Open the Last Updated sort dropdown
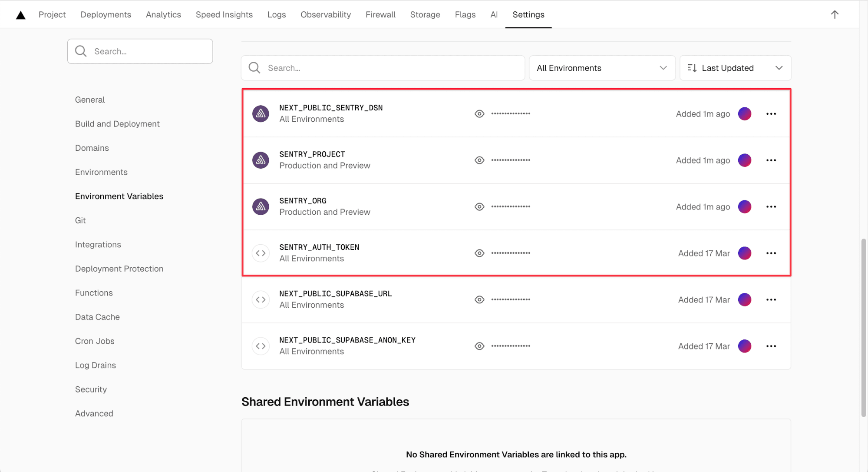Viewport: 868px width, 472px height. [x=735, y=68]
